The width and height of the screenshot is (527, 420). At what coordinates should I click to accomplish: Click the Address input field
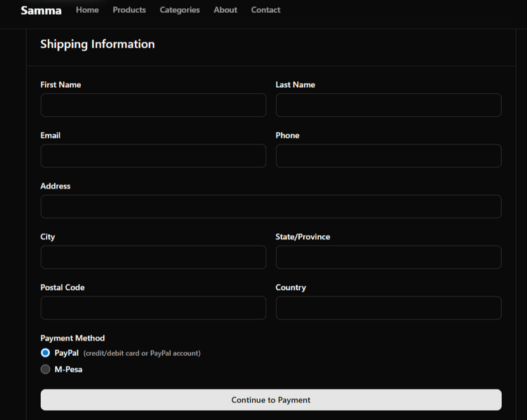point(271,207)
